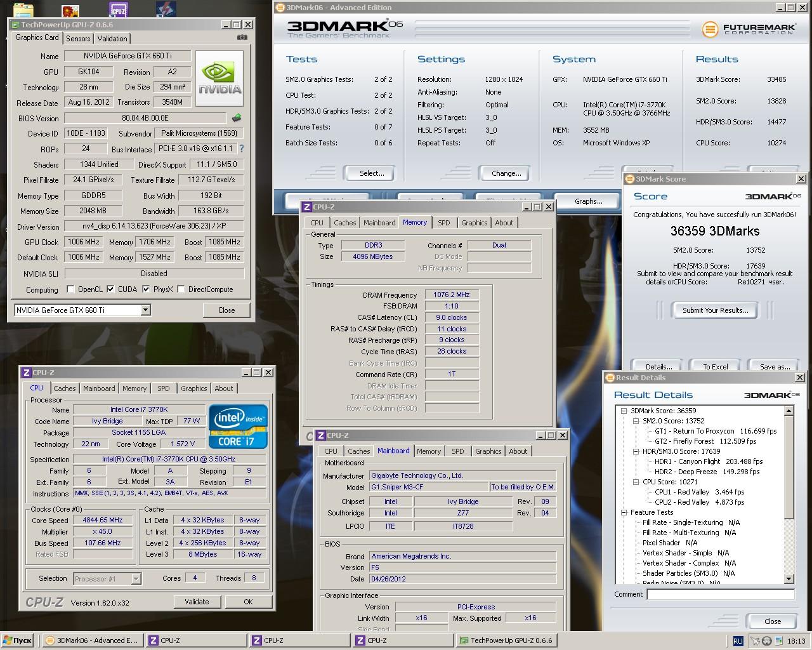Click the Details... button in 3DMark Score
The width and height of the screenshot is (812, 650).
tap(659, 366)
